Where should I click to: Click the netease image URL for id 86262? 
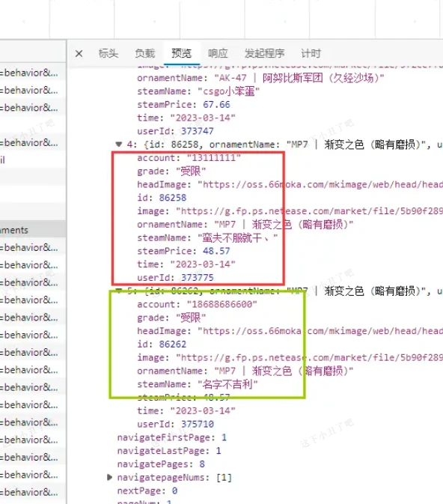pos(309,357)
